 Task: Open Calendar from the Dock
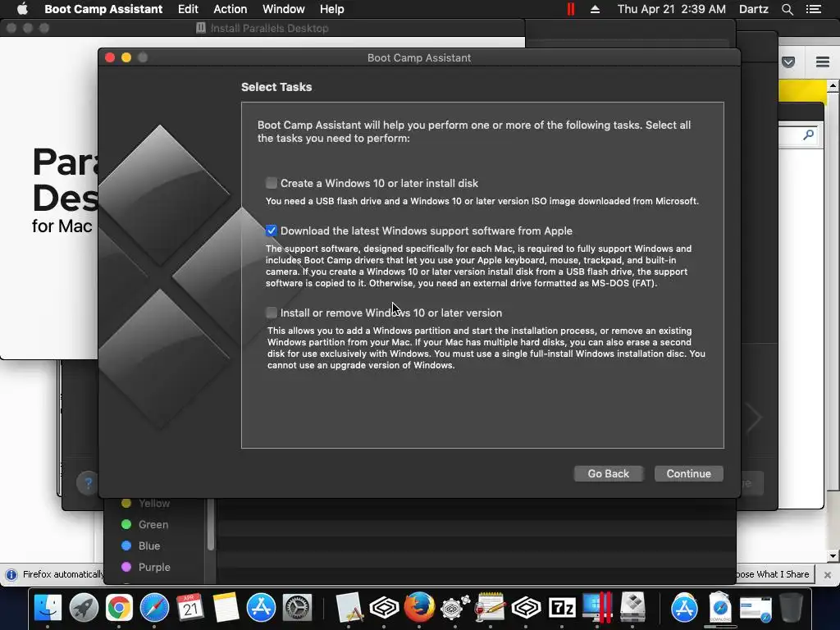(190, 608)
